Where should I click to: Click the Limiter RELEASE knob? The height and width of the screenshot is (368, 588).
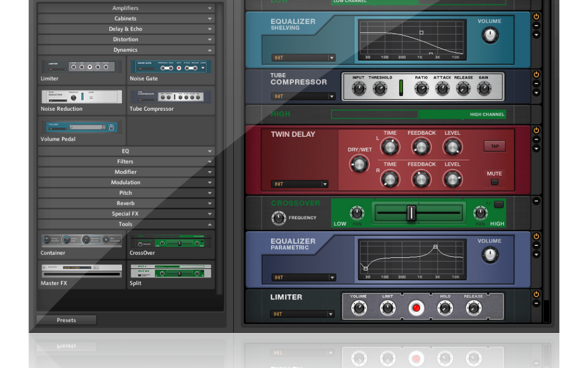click(474, 308)
